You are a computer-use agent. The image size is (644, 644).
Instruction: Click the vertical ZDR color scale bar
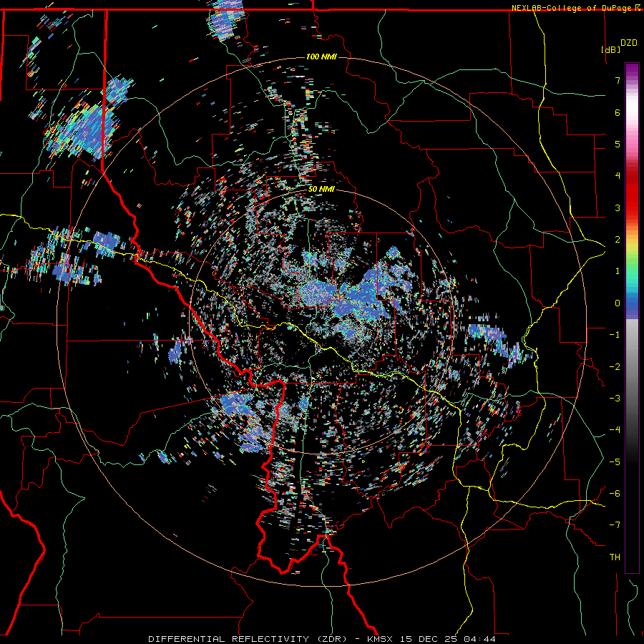(x=632, y=318)
